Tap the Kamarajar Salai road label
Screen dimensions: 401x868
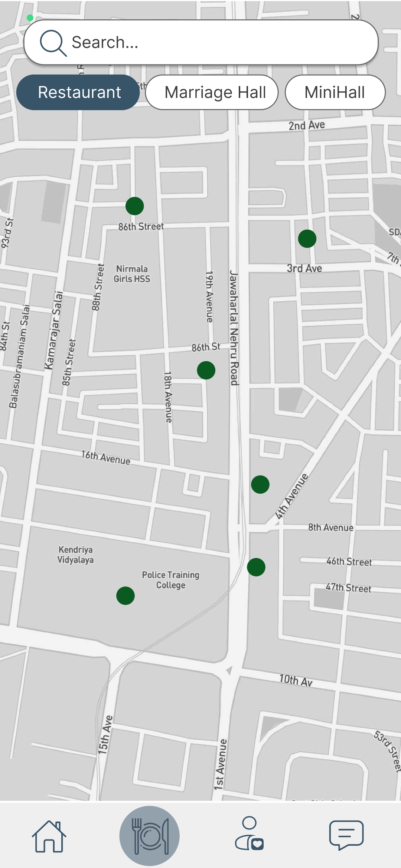(x=54, y=331)
